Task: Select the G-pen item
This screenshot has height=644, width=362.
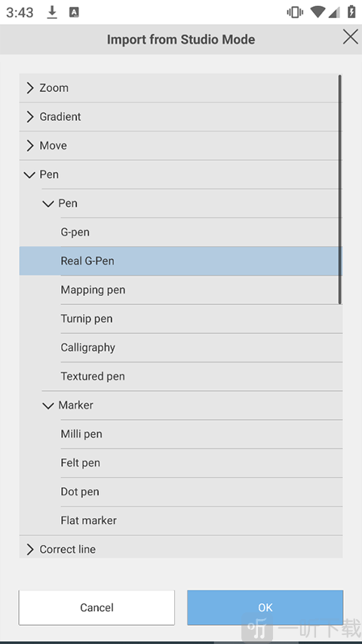Action: [201, 232]
